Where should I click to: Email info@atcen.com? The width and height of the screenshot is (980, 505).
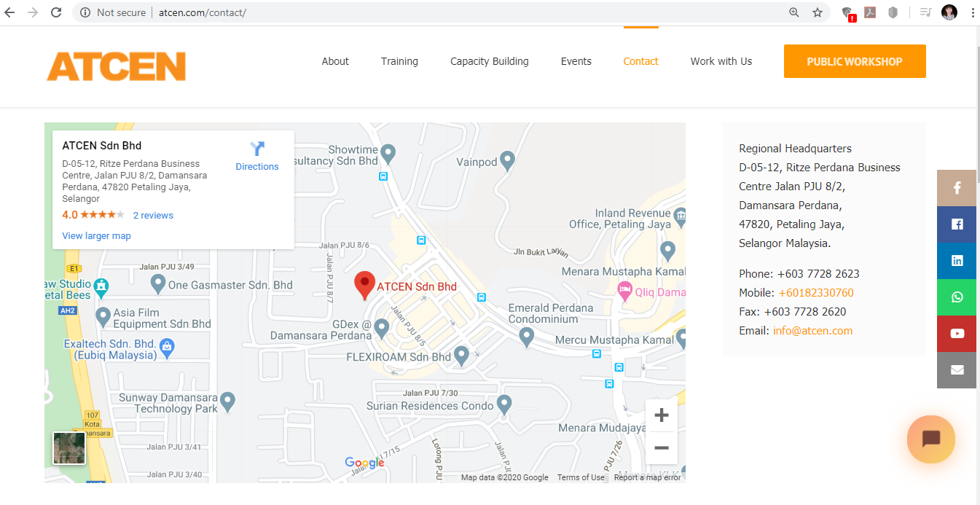812,331
